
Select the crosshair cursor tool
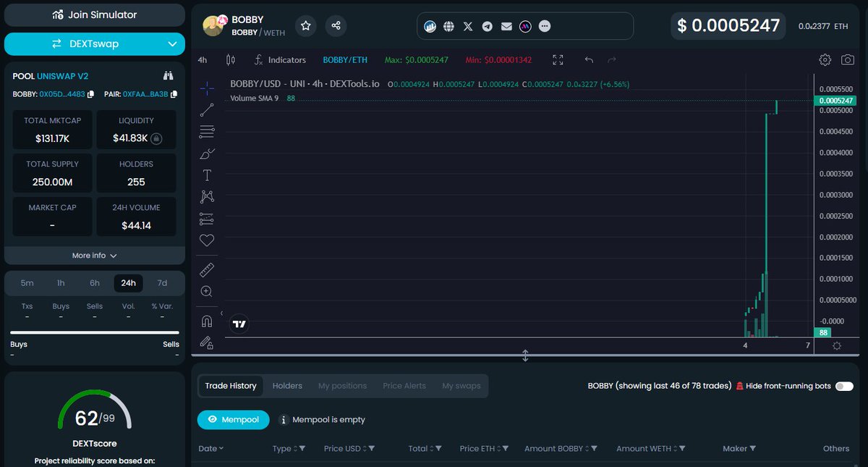(207, 88)
